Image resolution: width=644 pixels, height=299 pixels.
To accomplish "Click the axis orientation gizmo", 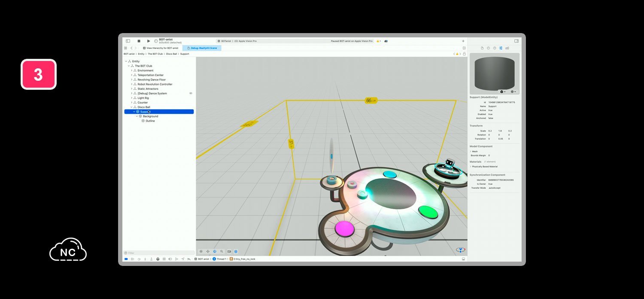I will [x=461, y=250].
